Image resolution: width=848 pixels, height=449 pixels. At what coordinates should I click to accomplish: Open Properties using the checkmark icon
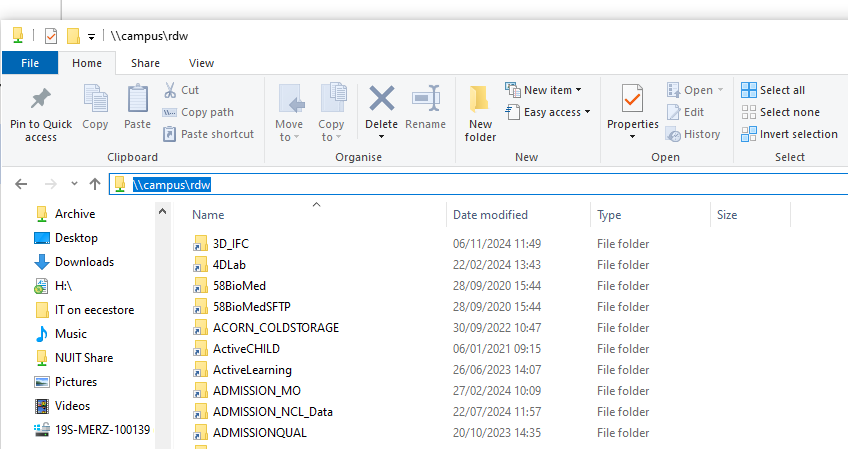(632, 100)
